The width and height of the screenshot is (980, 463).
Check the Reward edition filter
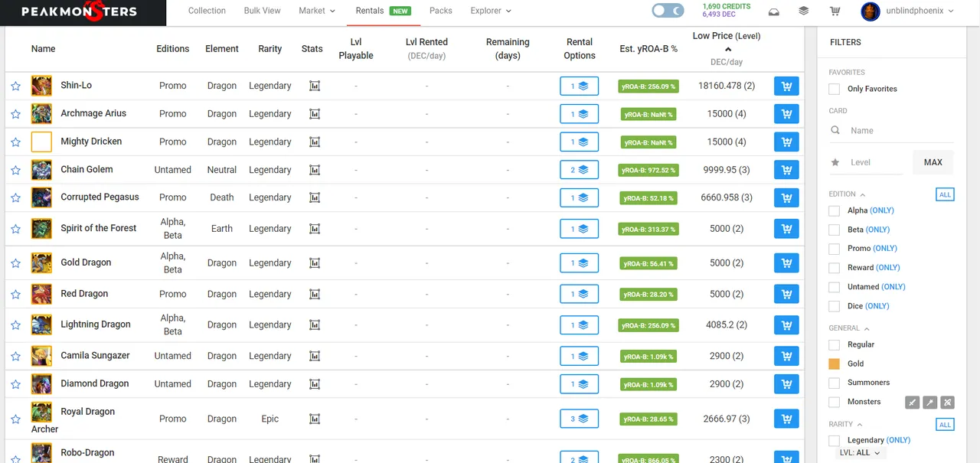coord(835,268)
